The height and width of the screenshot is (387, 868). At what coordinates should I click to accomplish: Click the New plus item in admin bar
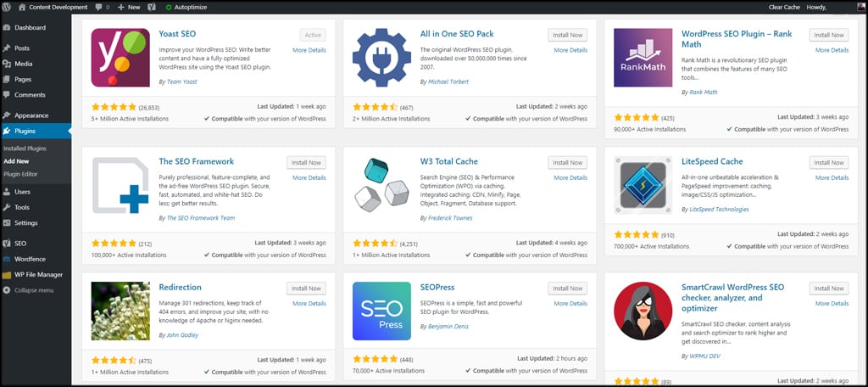129,7
